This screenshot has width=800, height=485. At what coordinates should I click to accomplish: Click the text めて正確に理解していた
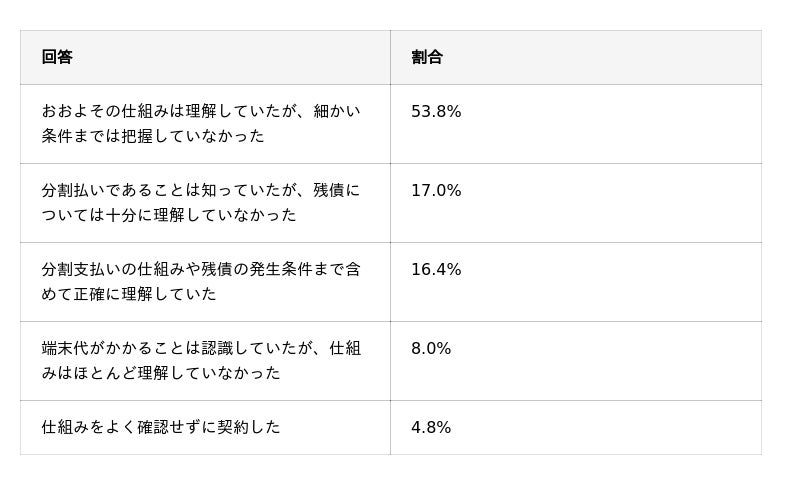tap(129, 294)
